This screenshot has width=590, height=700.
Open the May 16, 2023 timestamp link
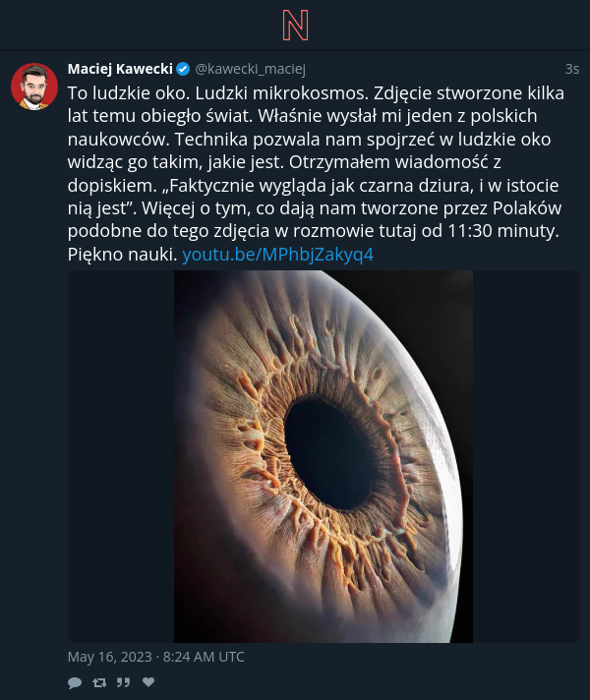[x=156, y=657]
